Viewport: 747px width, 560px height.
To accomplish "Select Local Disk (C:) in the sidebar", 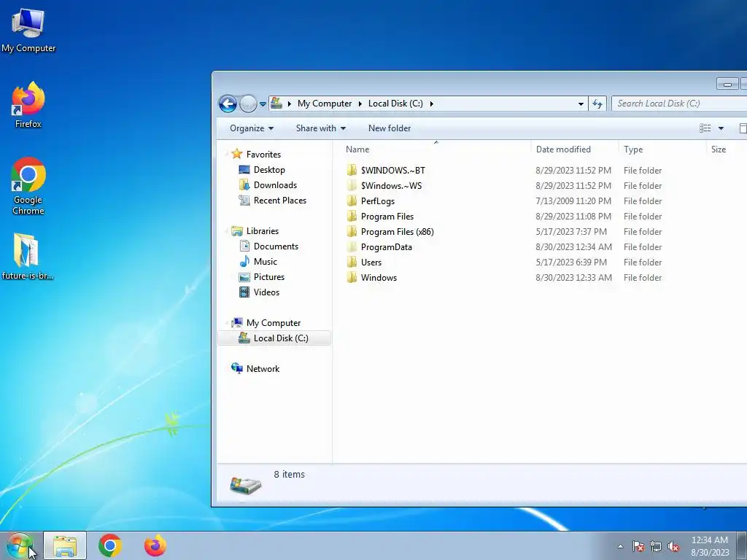I will tap(274, 338).
